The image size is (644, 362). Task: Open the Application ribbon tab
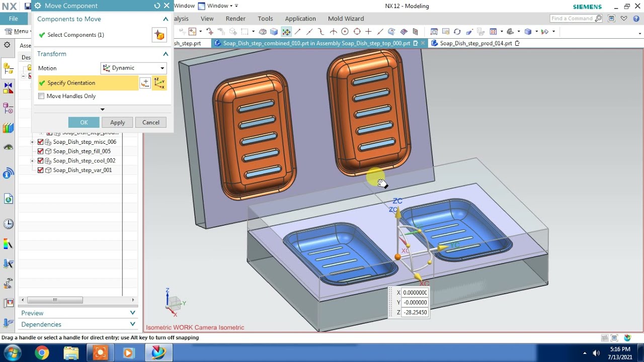[300, 19]
